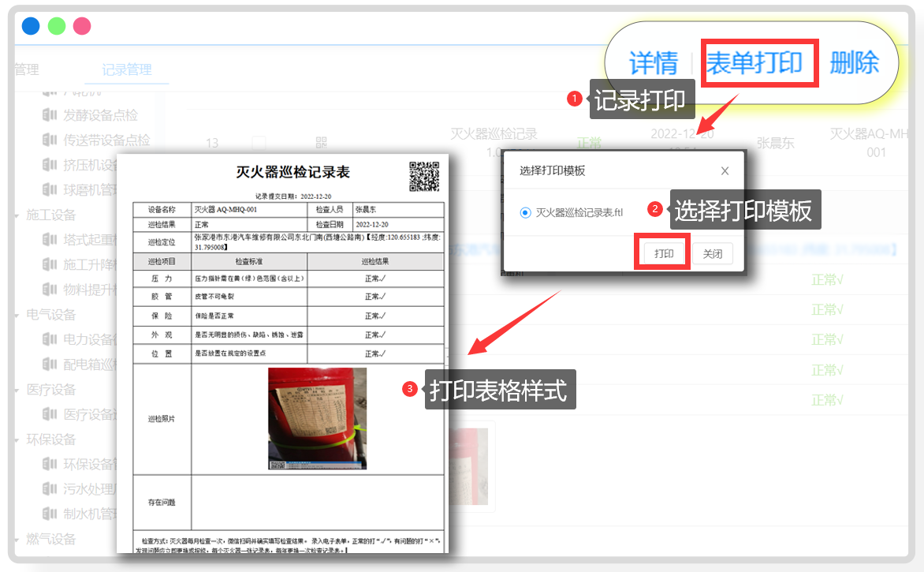Open 挤压机设备 tree item
Image resolution: width=924 pixels, height=572 pixels.
90,165
